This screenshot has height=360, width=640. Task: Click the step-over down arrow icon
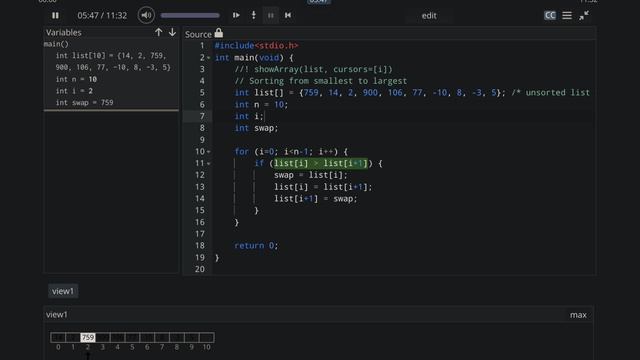pos(253,15)
